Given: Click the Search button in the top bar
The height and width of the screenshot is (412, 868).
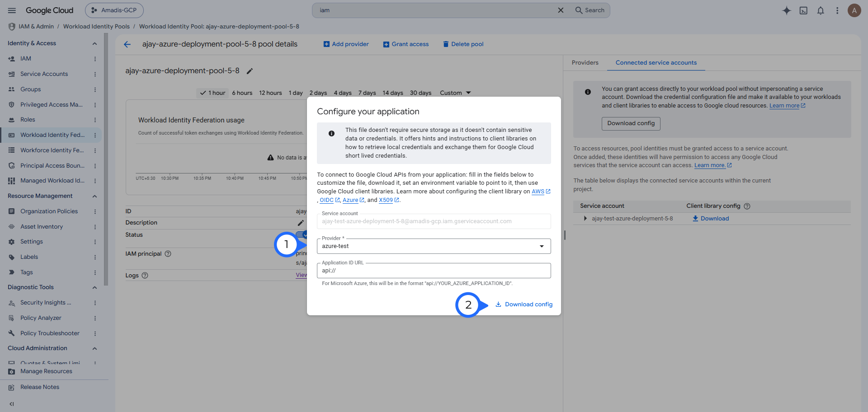Looking at the screenshot, I should 590,10.
